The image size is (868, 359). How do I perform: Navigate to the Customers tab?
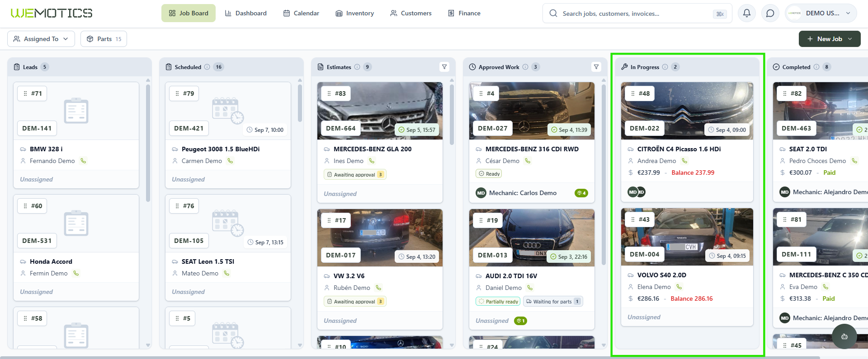pyautogui.click(x=411, y=13)
